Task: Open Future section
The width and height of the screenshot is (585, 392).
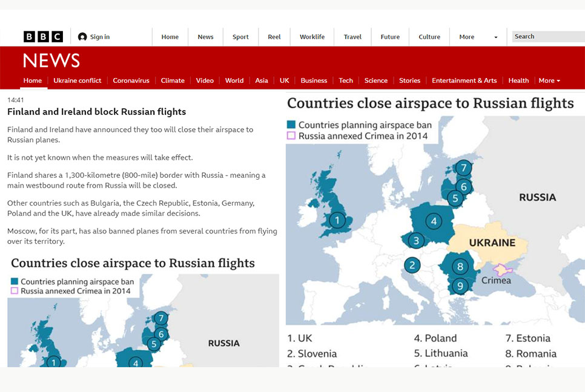Action: [390, 36]
